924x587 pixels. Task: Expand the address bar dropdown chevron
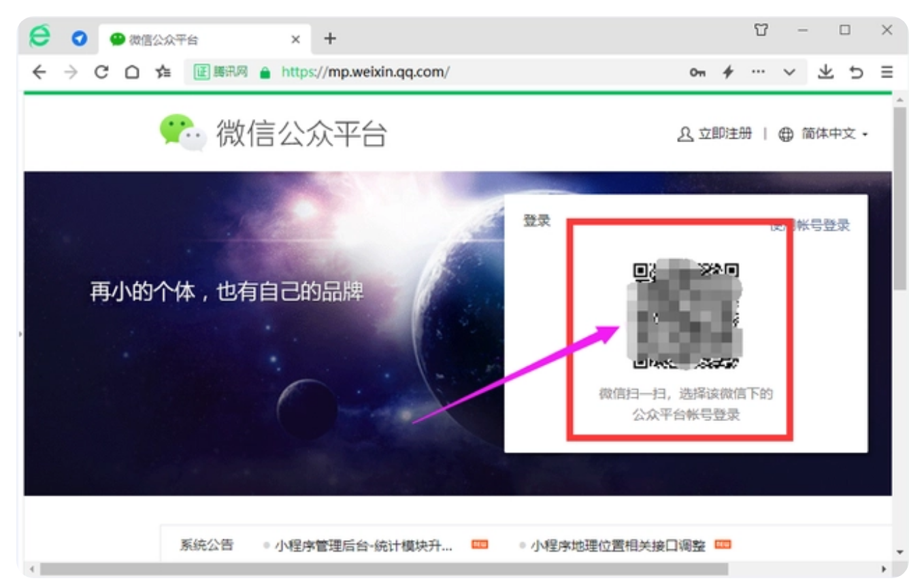pyautogui.click(x=789, y=72)
